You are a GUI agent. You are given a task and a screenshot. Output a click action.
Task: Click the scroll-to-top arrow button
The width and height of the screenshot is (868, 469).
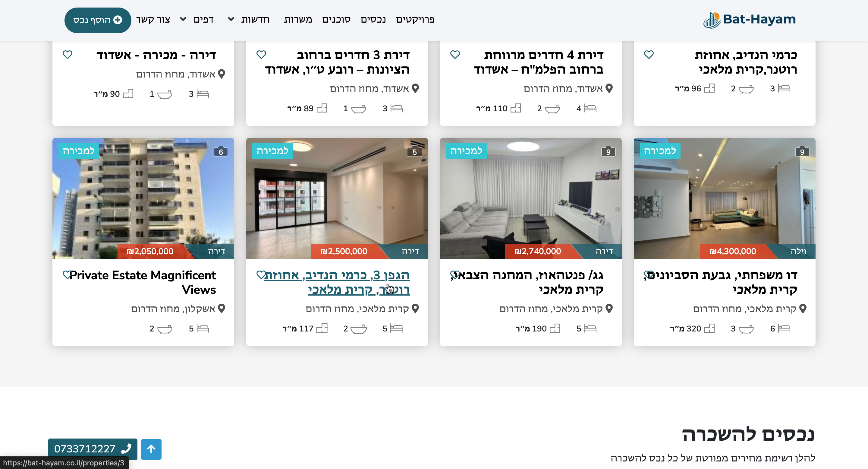[x=151, y=449]
